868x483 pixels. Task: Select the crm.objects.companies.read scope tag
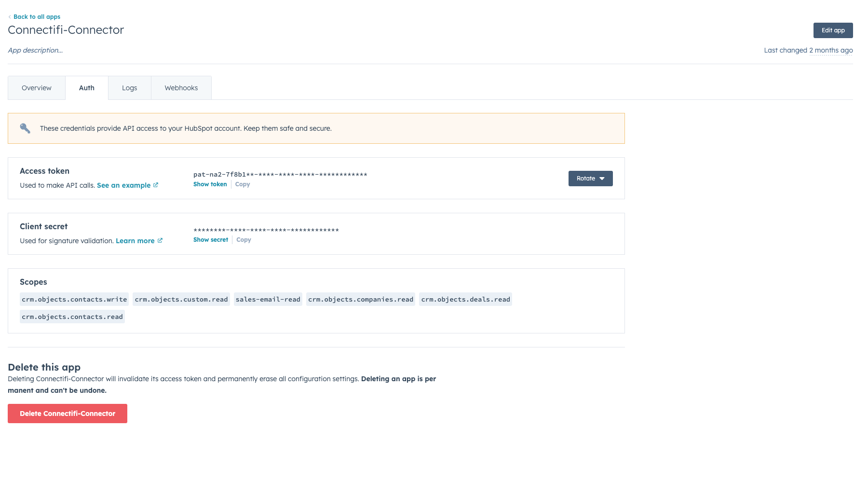point(361,300)
